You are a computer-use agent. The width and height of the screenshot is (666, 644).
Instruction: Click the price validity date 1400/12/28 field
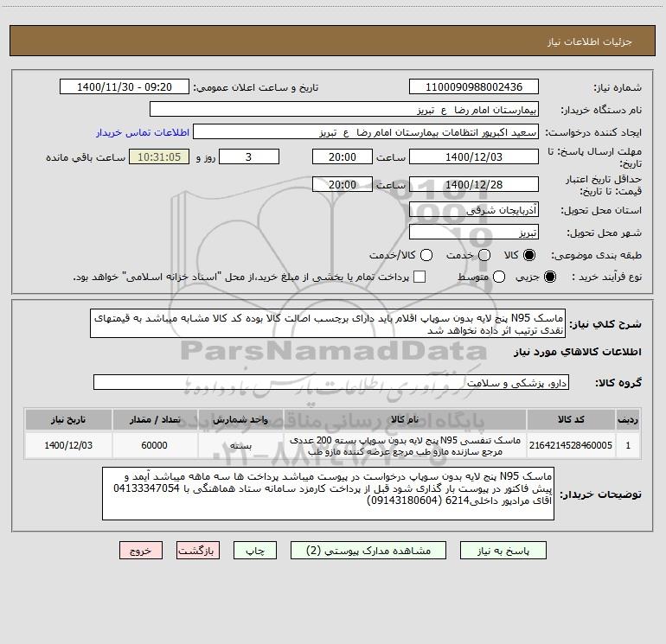tap(474, 184)
